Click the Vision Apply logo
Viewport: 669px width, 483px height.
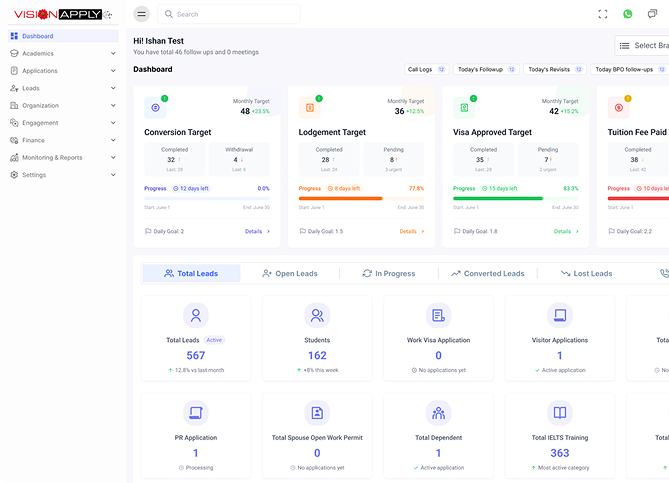[x=63, y=14]
